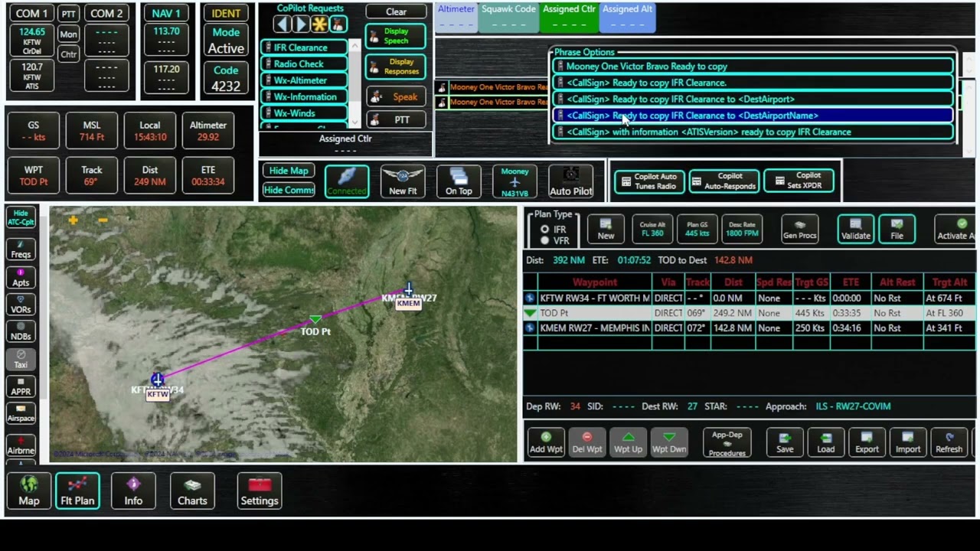Start a new flight with New Flt

point(403,181)
